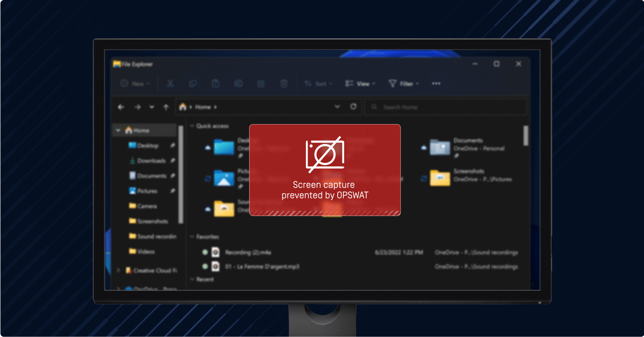Click the Cut scissors icon

point(170,84)
